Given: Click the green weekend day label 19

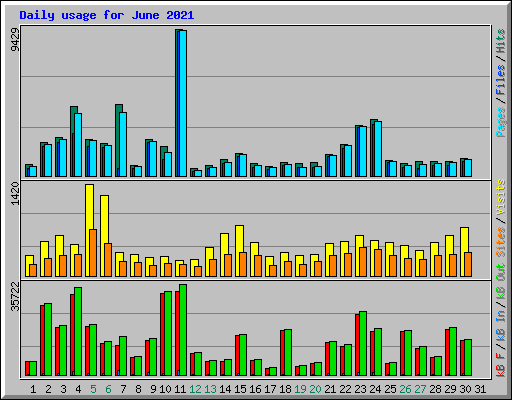Looking at the screenshot, I should (x=300, y=389).
